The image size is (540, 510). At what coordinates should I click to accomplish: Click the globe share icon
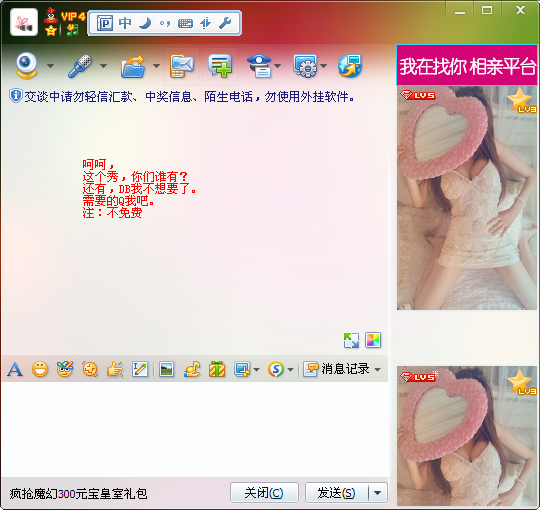pyautogui.click(x=350, y=66)
